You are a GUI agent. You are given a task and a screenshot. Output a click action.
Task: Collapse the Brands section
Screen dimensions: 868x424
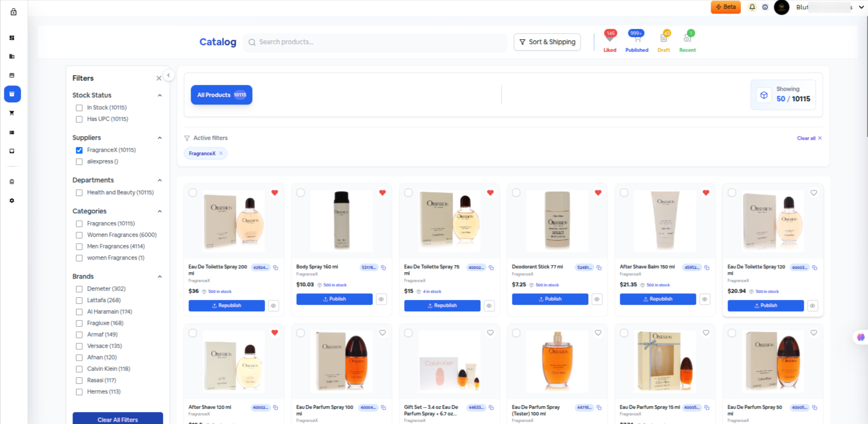[160, 276]
